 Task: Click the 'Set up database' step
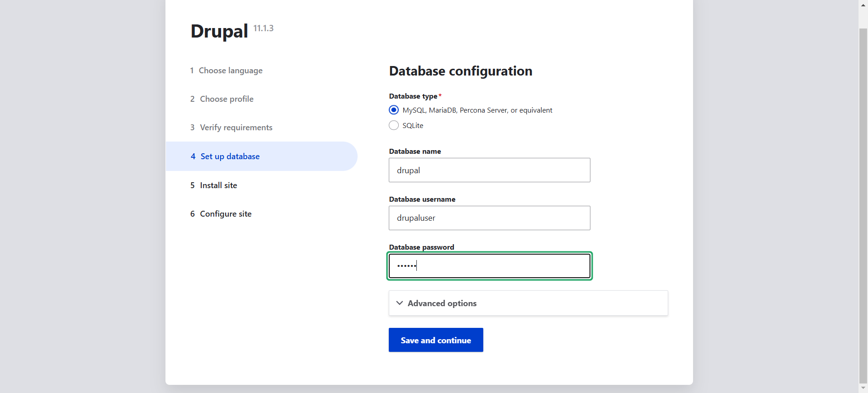point(261,156)
